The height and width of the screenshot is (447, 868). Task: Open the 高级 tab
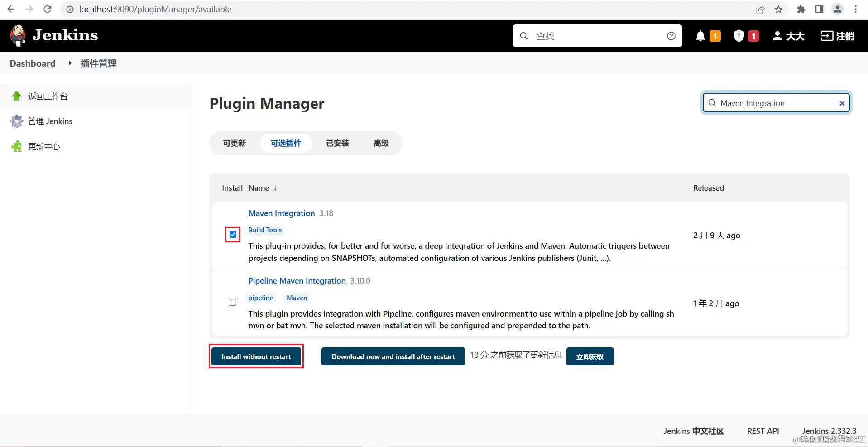click(381, 143)
